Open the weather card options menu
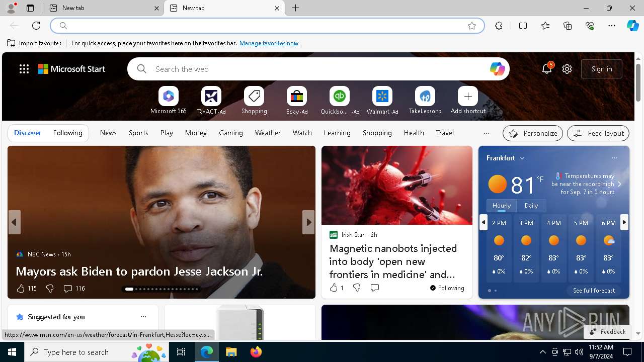 pyautogui.click(x=614, y=158)
